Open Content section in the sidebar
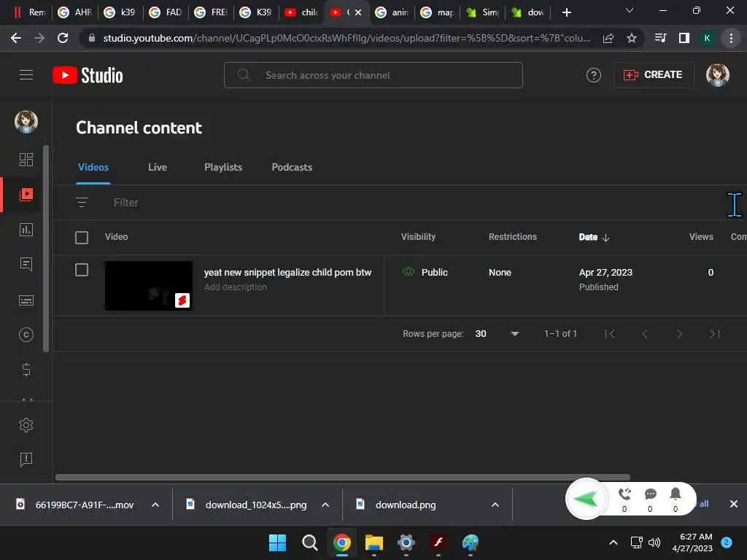The image size is (747, 560). [x=26, y=194]
